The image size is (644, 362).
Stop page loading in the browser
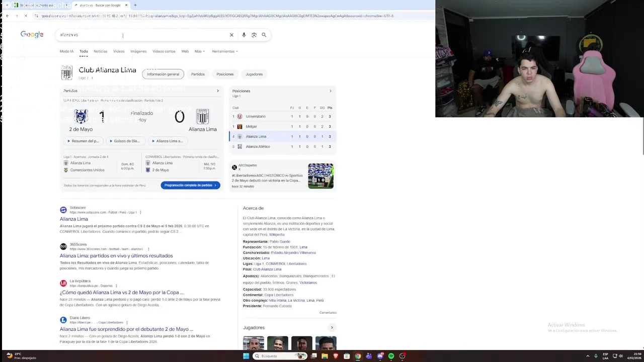(x=26, y=16)
